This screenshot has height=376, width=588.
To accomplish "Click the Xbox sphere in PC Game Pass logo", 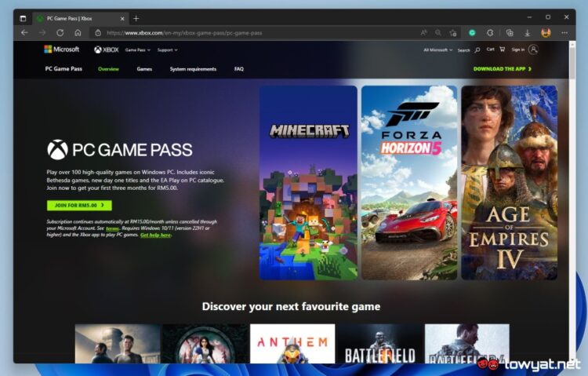I will tap(57, 149).
